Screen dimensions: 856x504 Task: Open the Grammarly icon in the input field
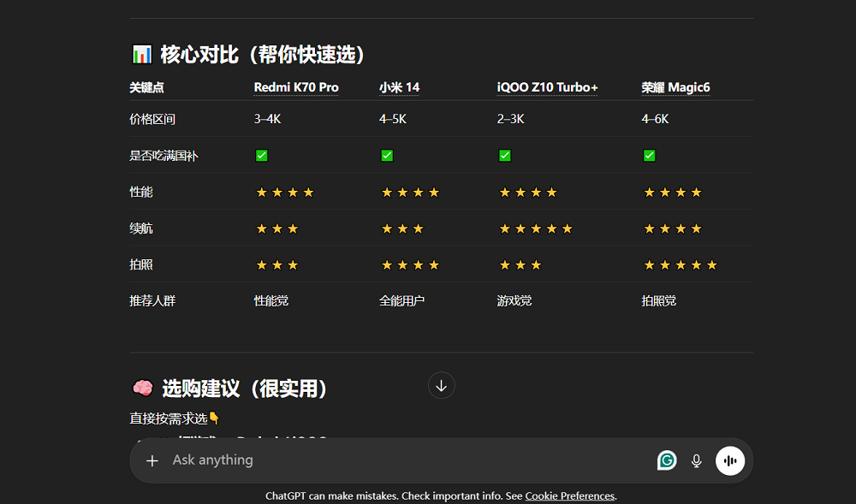[x=667, y=460]
